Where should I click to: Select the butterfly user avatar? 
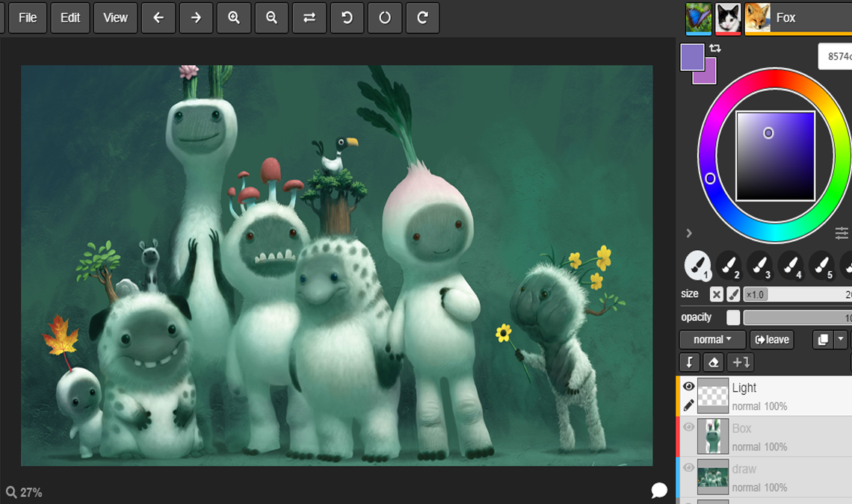coord(698,18)
